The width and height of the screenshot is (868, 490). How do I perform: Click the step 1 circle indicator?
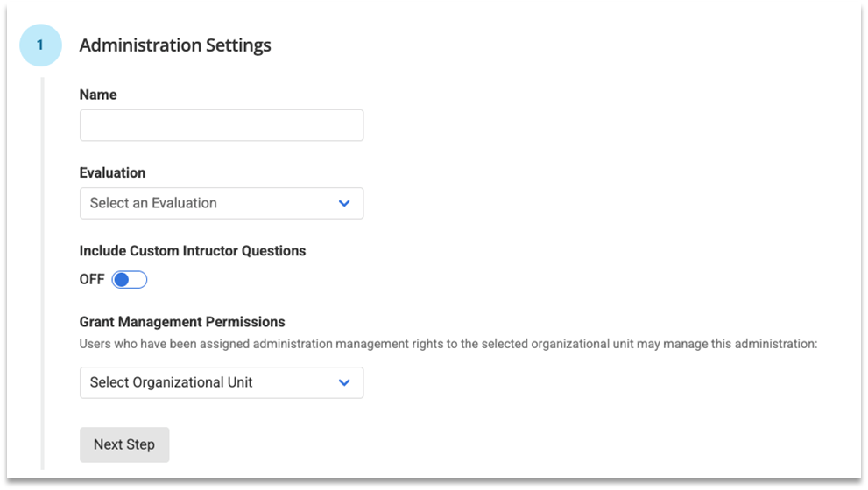point(40,45)
